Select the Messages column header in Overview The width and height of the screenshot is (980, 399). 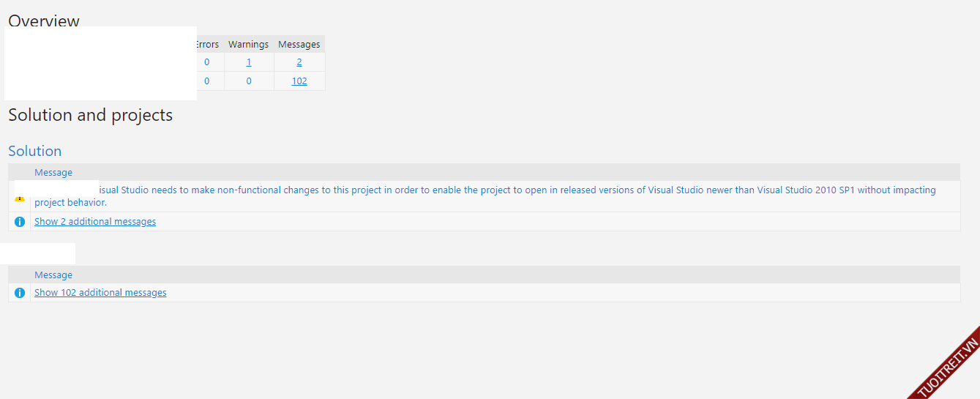click(x=299, y=45)
